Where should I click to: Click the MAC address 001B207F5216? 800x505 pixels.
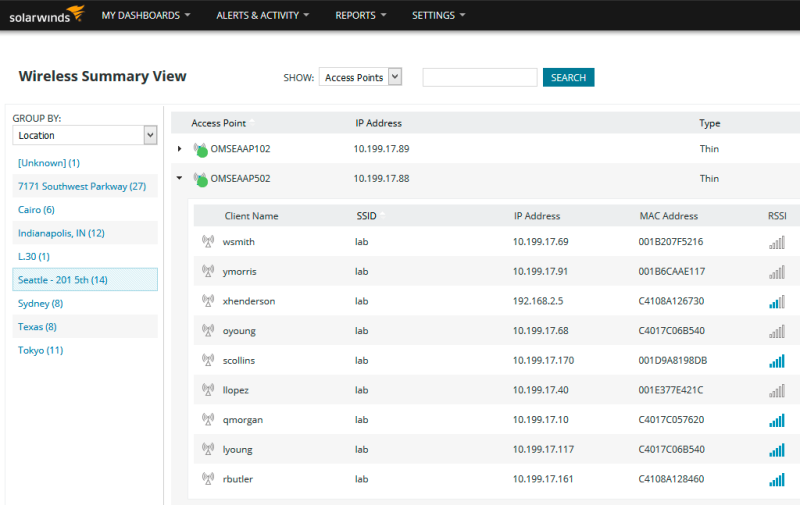click(x=670, y=241)
